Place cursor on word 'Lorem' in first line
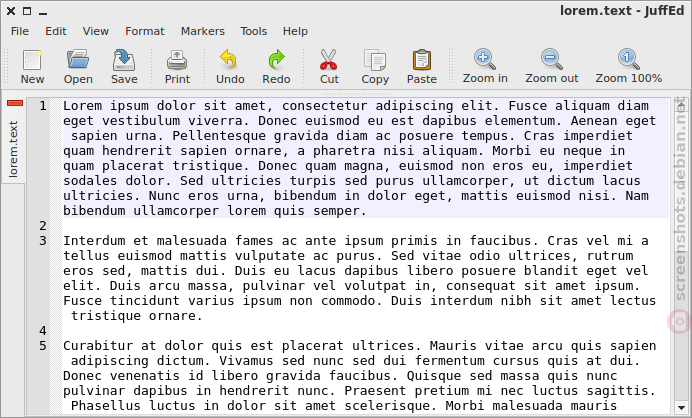This screenshot has width=692, height=418. tap(83, 106)
